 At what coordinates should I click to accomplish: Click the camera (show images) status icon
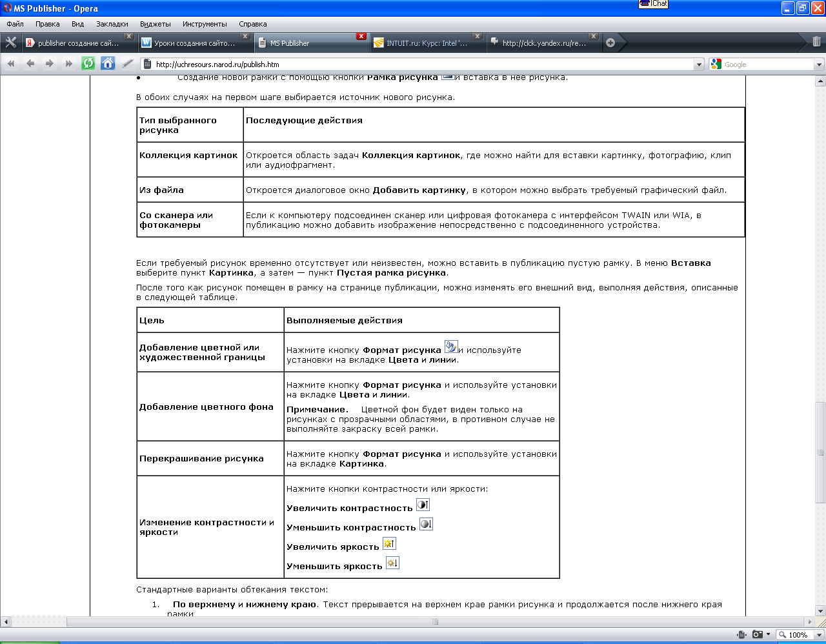point(758,634)
